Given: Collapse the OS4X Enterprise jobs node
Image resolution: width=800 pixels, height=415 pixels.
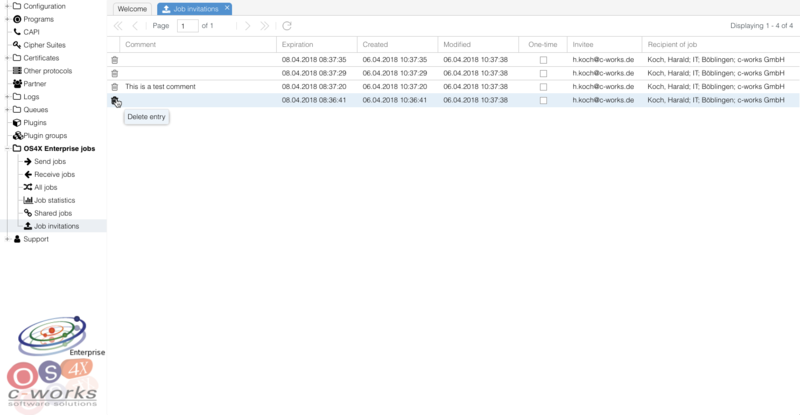Looking at the screenshot, I should (x=6, y=148).
